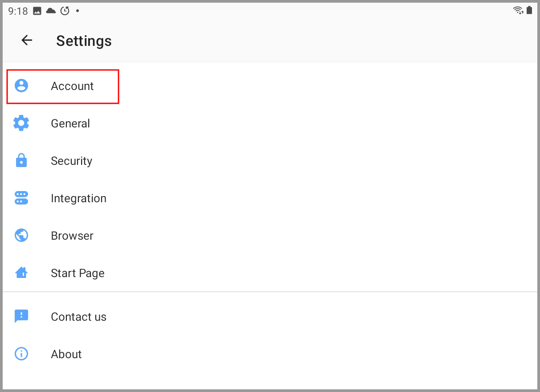The width and height of the screenshot is (540, 392).
Task: Open the Start Page settings
Action: (78, 273)
